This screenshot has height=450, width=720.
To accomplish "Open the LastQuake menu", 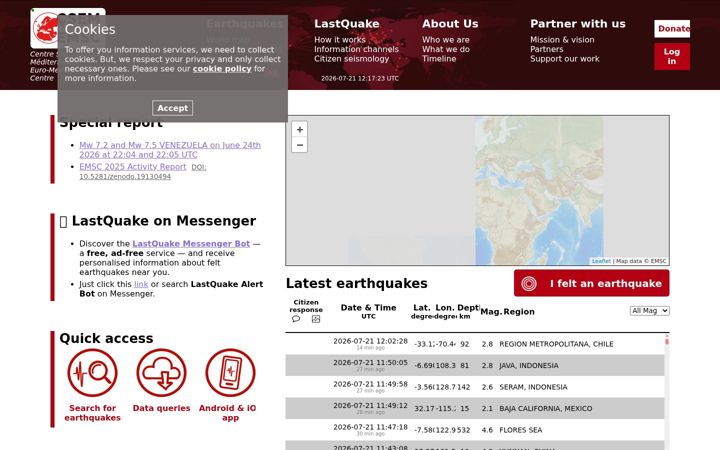I will (x=347, y=24).
